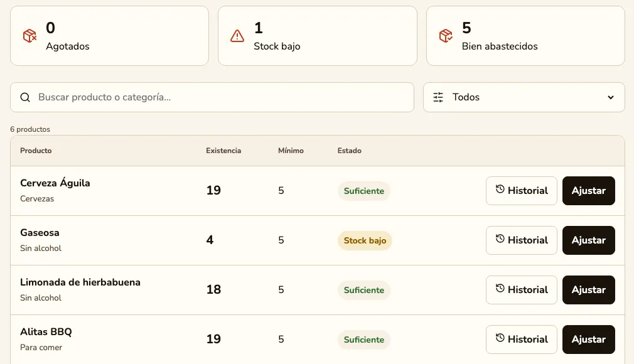Show Historial for Alitas BBQ
634x364 pixels.
tap(522, 340)
